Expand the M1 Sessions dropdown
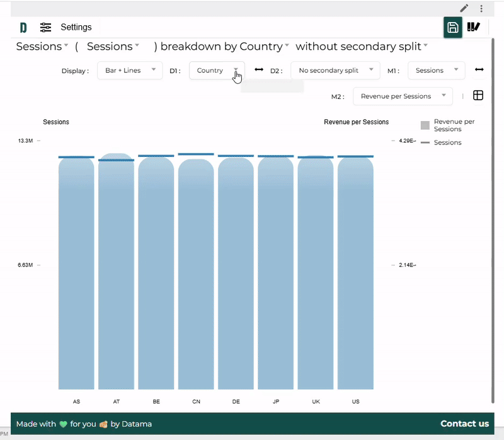Image resolution: width=504 pixels, height=440 pixels. click(x=436, y=71)
